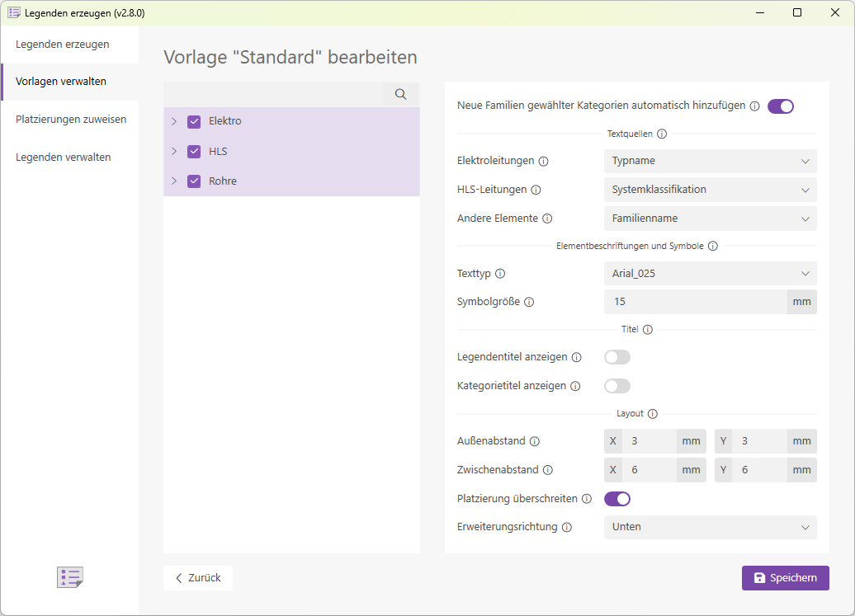855x616 pixels.
Task: Click info icon next to Erweiterungsrichtung
Action: (567, 527)
